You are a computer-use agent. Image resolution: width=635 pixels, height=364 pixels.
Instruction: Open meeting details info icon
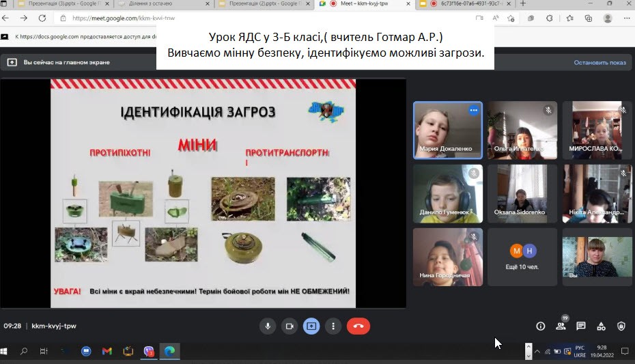[541, 326]
